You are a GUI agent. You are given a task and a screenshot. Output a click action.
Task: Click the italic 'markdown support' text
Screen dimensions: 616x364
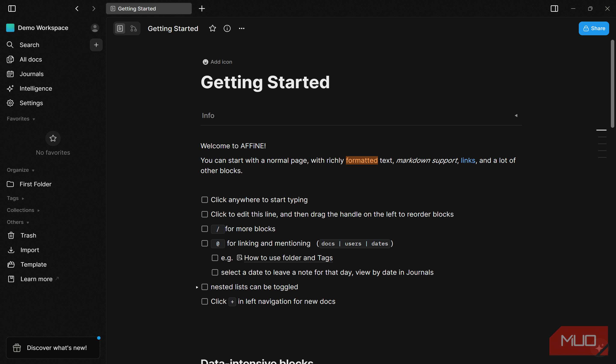click(x=426, y=160)
